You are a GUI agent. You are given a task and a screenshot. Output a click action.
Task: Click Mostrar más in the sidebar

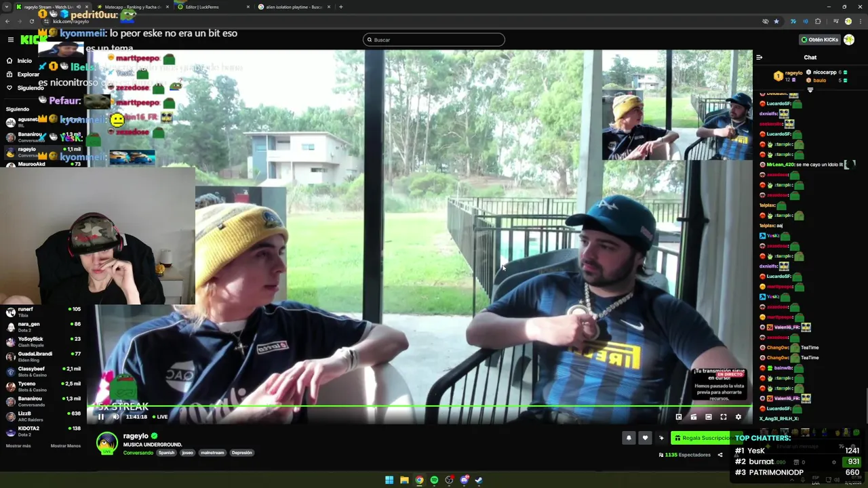click(18, 446)
